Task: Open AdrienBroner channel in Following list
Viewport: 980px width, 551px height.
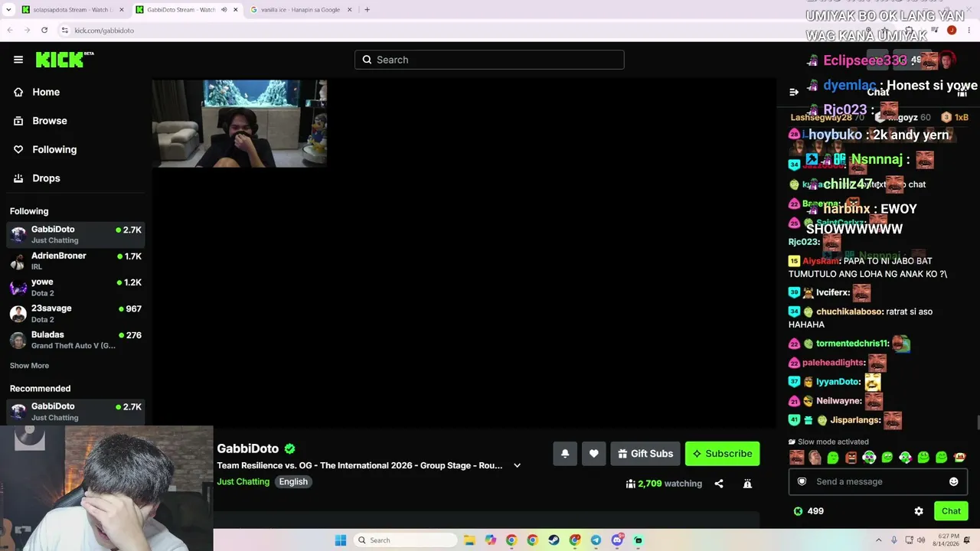Action: coord(75,261)
